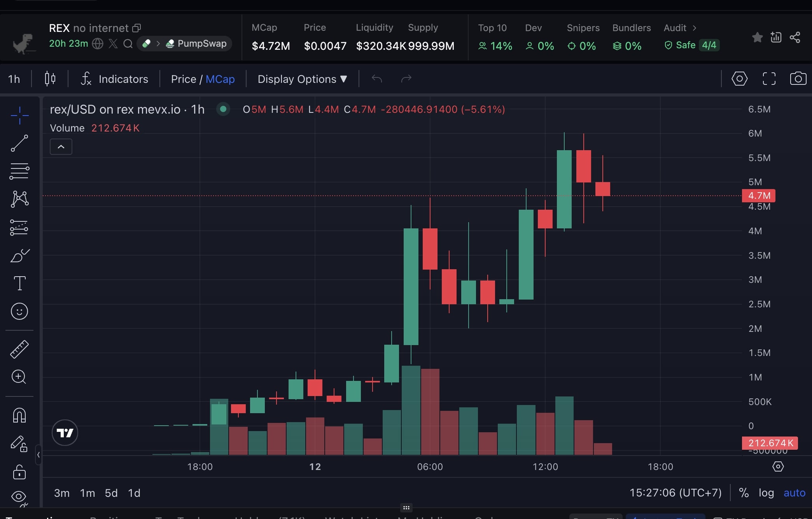This screenshot has width=812, height=519.
Task: Open the Fibonacci retracement tool
Action: 19,171
